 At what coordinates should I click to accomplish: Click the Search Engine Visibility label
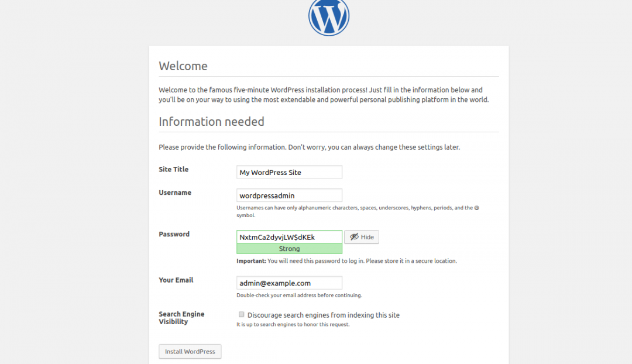pyautogui.click(x=181, y=318)
